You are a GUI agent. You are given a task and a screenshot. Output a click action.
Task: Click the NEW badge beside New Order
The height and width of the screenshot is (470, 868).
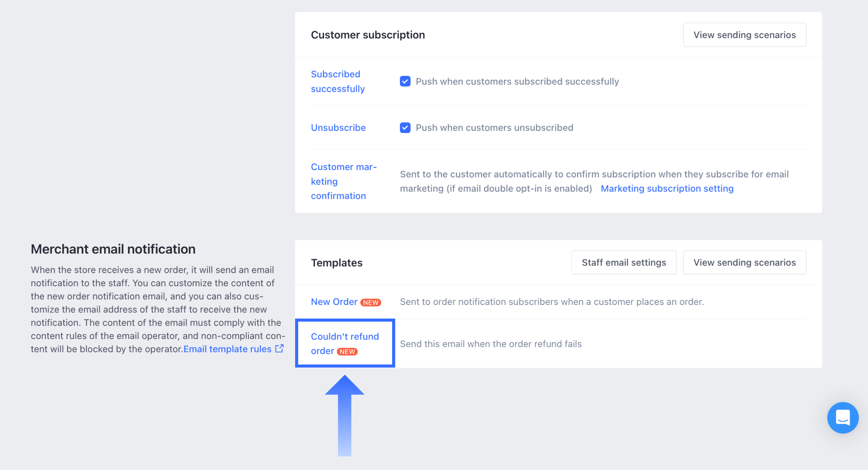point(371,302)
